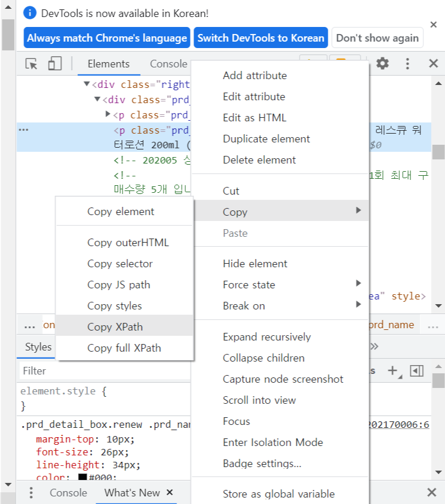Open the drawer three-dot menu beside Console

click(31, 492)
